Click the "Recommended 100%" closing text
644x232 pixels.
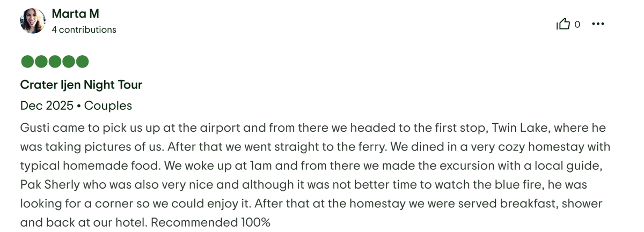point(214,222)
